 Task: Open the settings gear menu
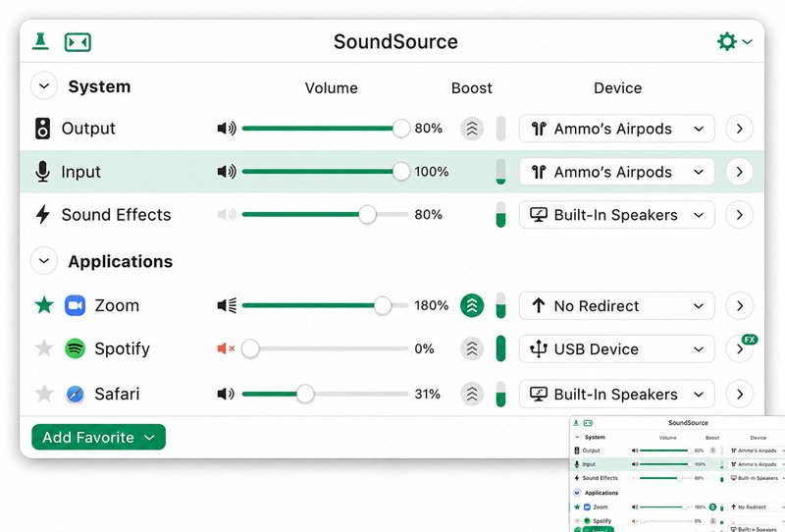(734, 41)
